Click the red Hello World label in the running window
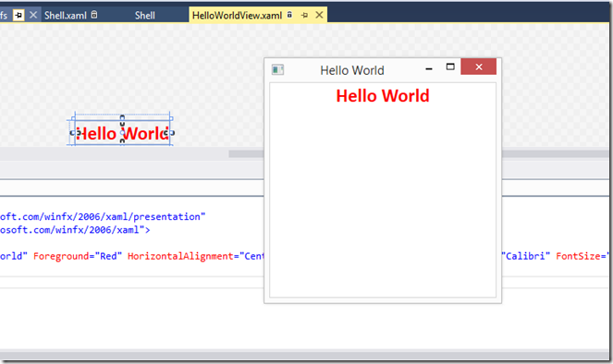The width and height of the screenshot is (613, 364). (x=383, y=96)
